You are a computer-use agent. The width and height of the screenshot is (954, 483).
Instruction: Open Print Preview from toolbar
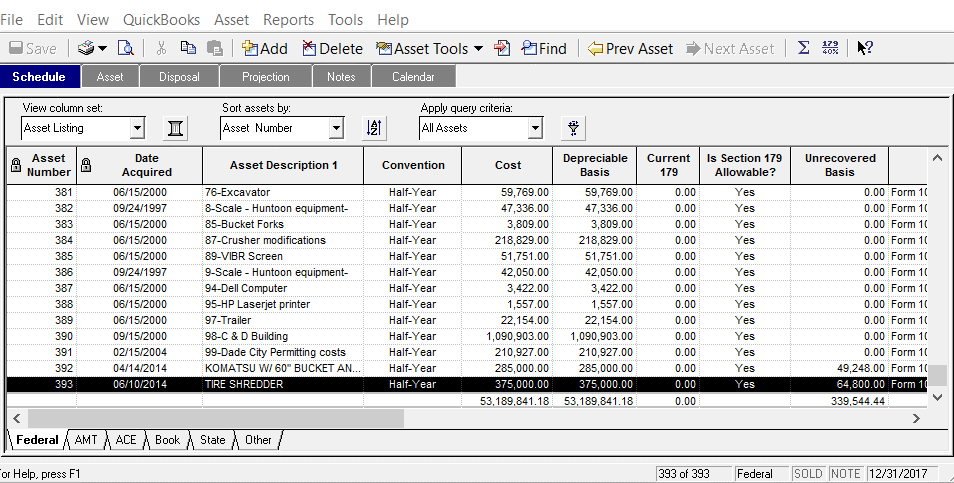[x=126, y=48]
